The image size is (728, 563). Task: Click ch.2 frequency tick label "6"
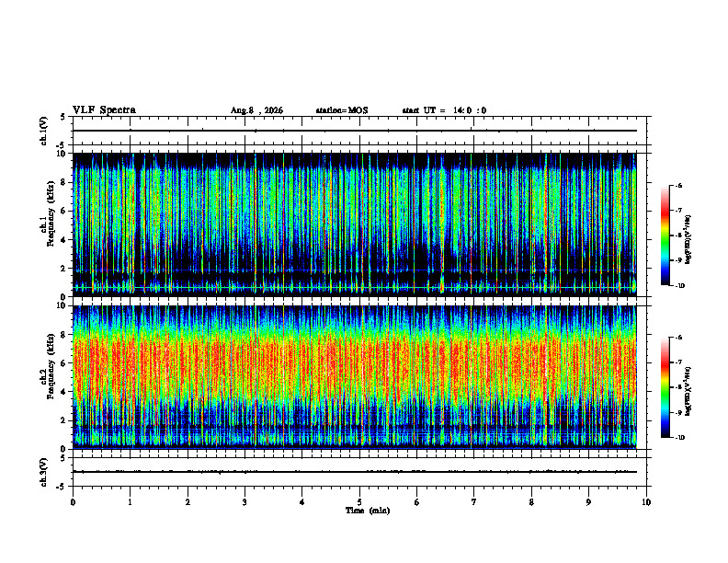click(x=63, y=363)
